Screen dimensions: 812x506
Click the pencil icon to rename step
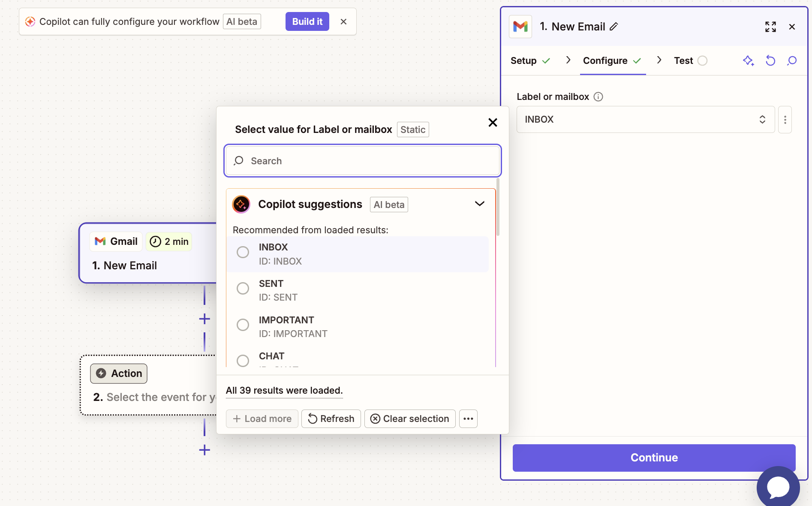pos(614,27)
